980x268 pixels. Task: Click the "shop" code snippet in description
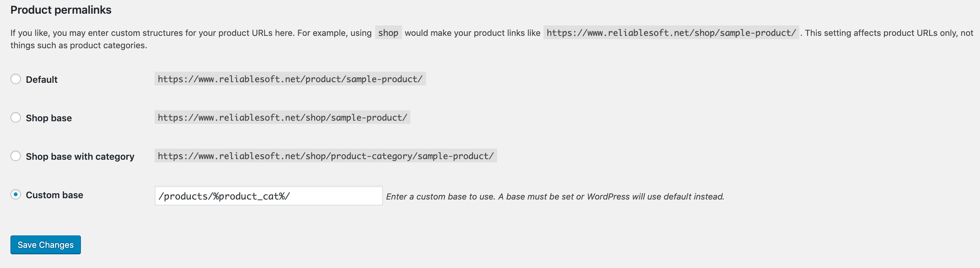point(388,33)
